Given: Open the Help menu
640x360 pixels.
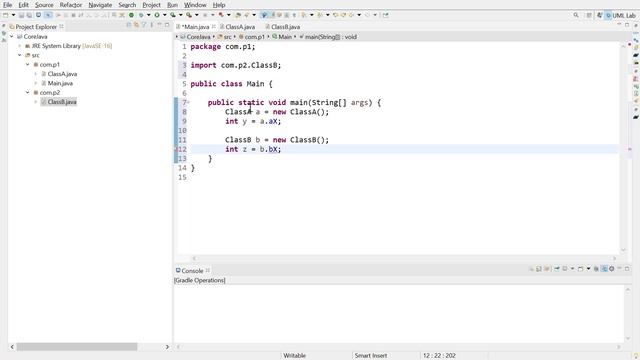Looking at the screenshot, I should tap(219, 5).
